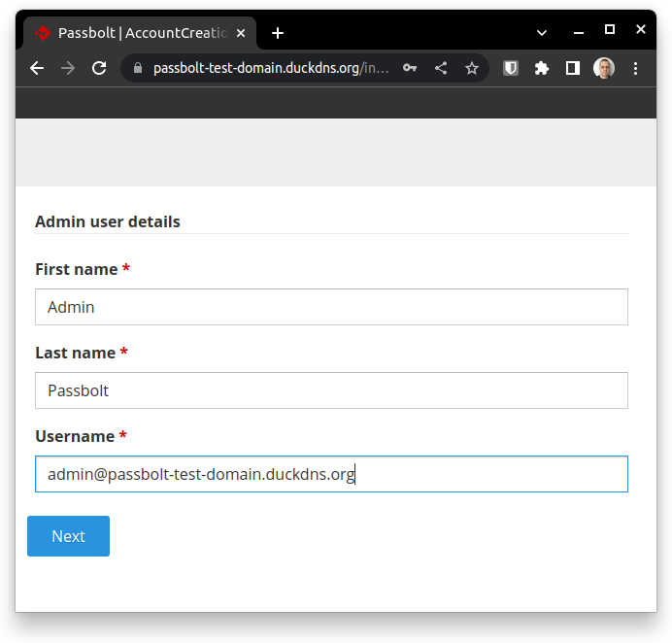672x643 pixels.
Task: Toggle the browser side panel
Action: (x=573, y=68)
